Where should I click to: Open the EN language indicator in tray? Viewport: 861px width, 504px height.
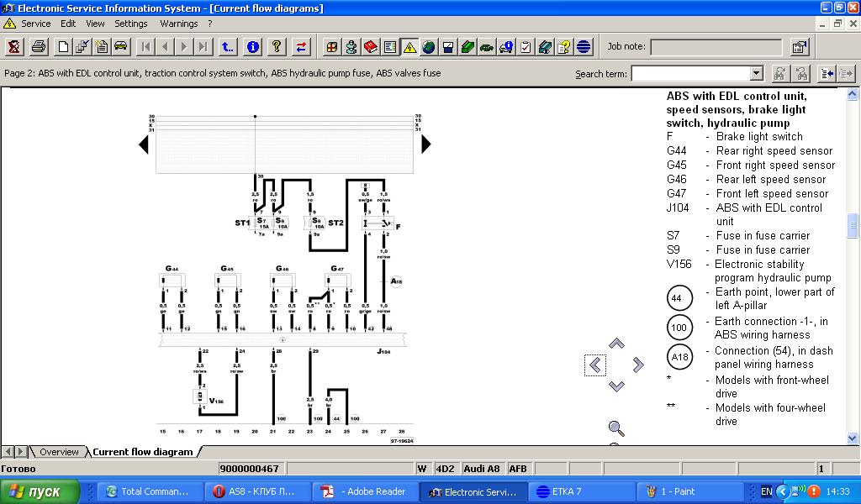766,491
